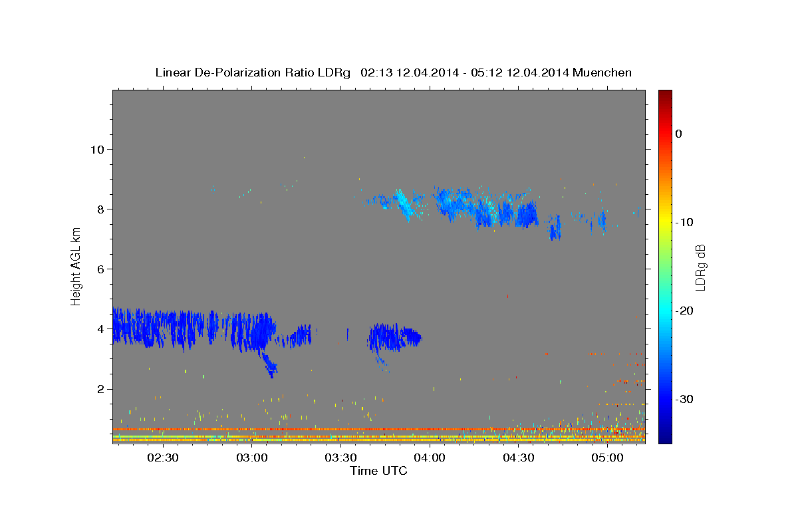
Task: Click the 'Muenchen' location in the title
Action: [602, 72]
